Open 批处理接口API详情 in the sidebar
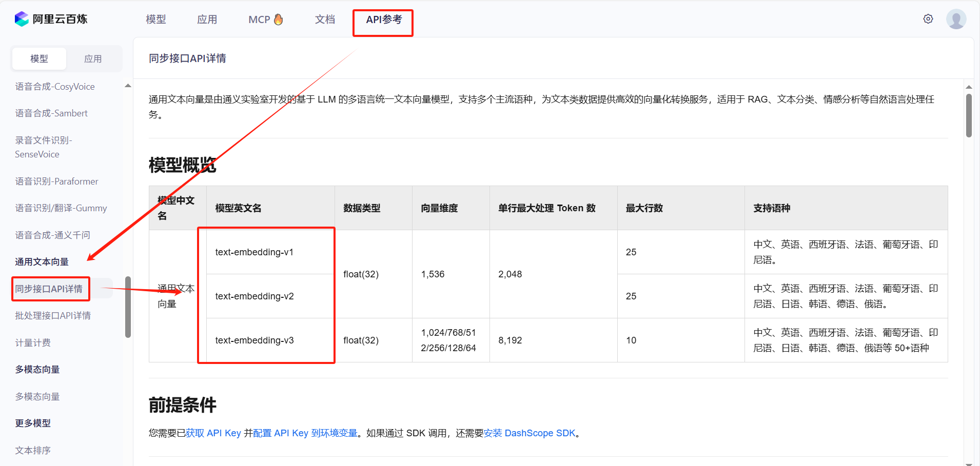The height and width of the screenshot is (466, 980). pos(53,316)
